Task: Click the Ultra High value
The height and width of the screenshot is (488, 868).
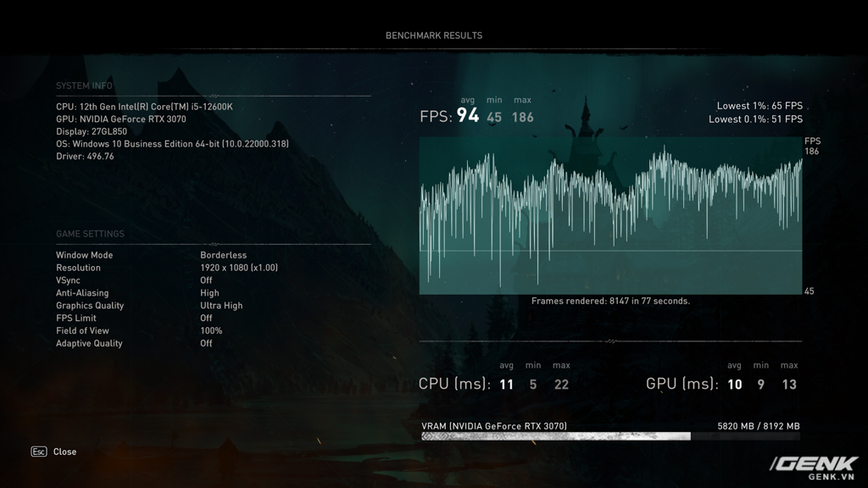Action: (221, 305)
